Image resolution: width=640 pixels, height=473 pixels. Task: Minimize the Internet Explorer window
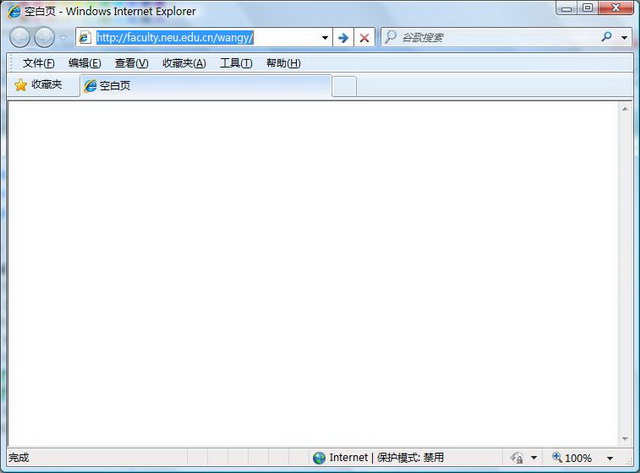coord(567,8)
